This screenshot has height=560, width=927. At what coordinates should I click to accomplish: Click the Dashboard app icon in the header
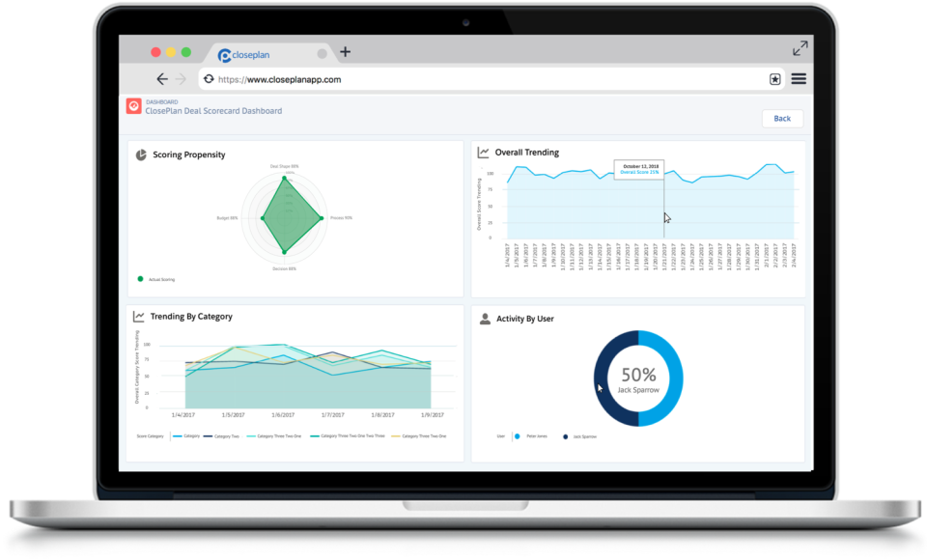132,106
